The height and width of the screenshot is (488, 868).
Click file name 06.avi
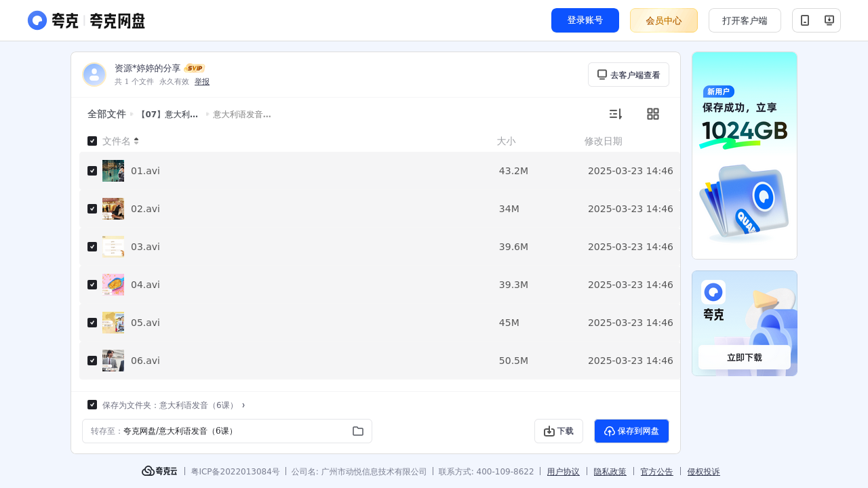(145, 361)
